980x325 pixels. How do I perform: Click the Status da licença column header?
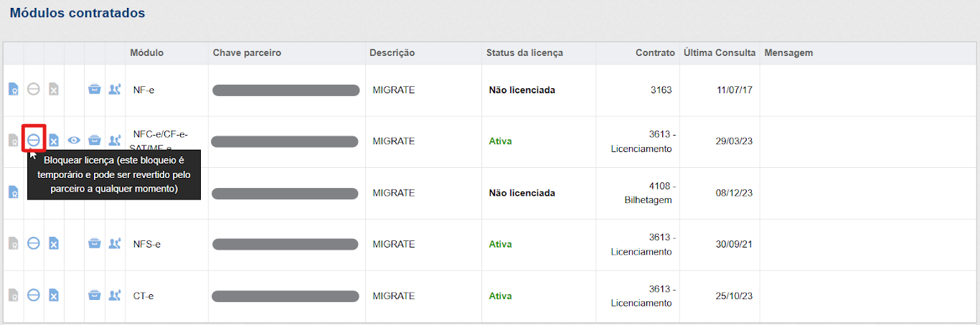click(524, 53)
